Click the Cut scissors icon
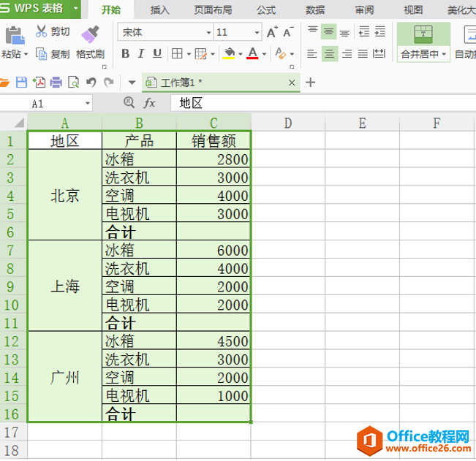 point(41,31)
